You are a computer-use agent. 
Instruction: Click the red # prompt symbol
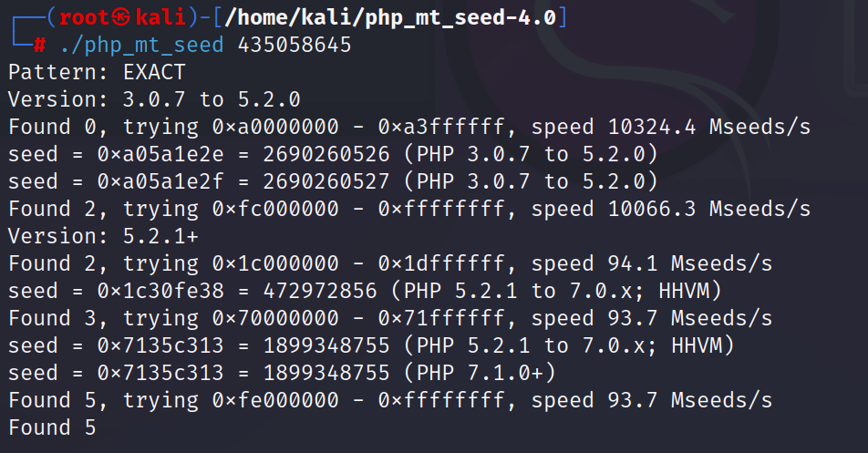click(x=39, y=46)
